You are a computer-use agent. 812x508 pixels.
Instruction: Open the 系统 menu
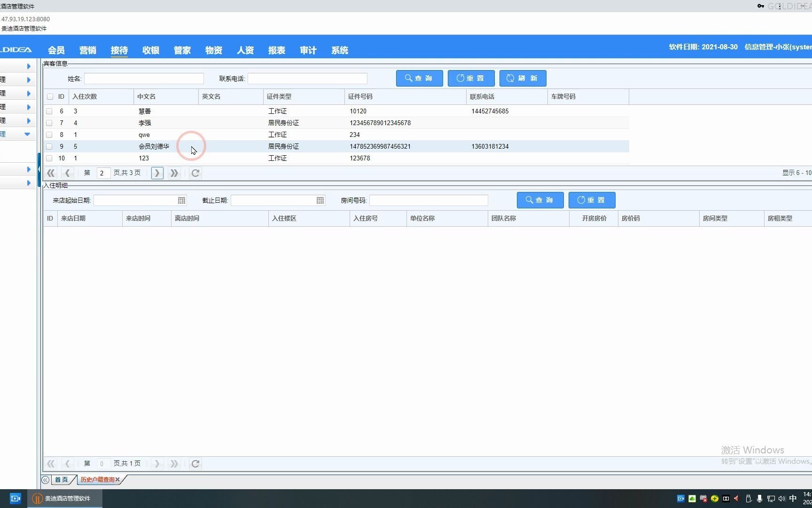click(x=340, y=50)
